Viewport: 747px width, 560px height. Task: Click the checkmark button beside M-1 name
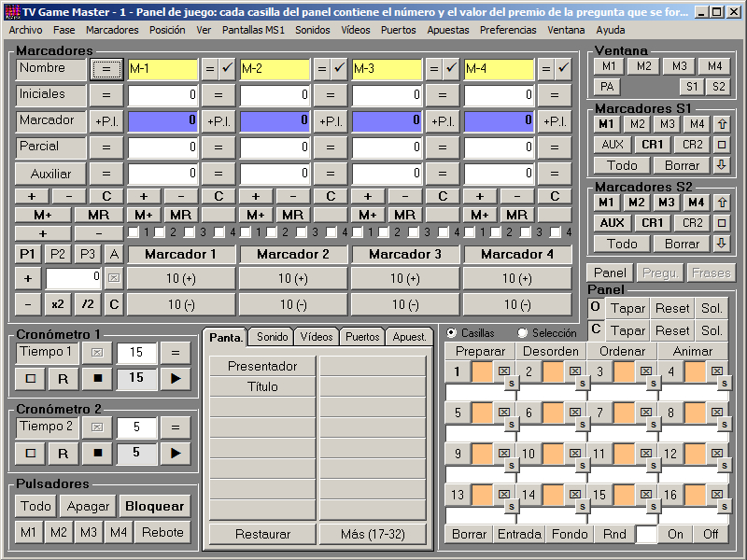click(227, 68)
